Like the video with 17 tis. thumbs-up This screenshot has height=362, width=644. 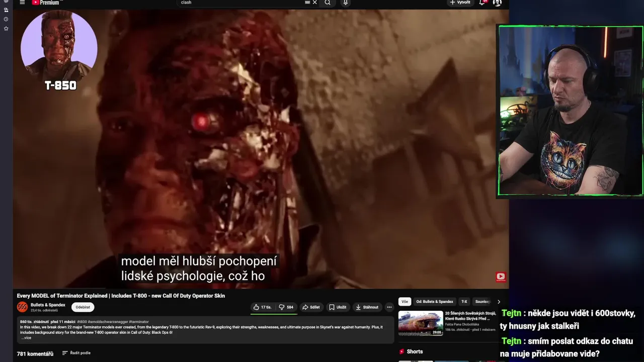[262, 307]
